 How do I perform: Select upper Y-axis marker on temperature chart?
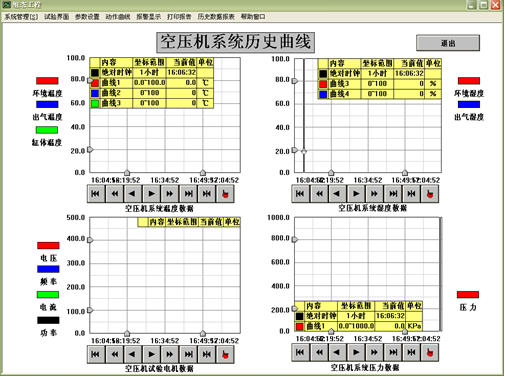point(90,80)
